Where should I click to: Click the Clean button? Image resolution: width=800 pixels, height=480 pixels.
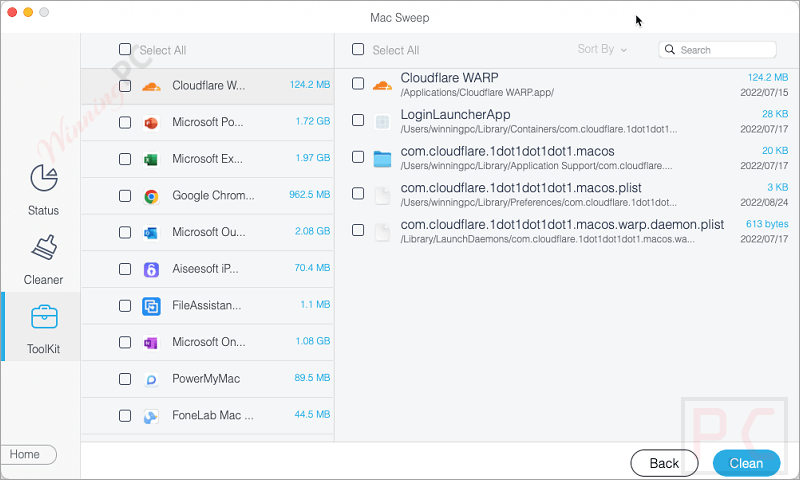tap(746, 463)
